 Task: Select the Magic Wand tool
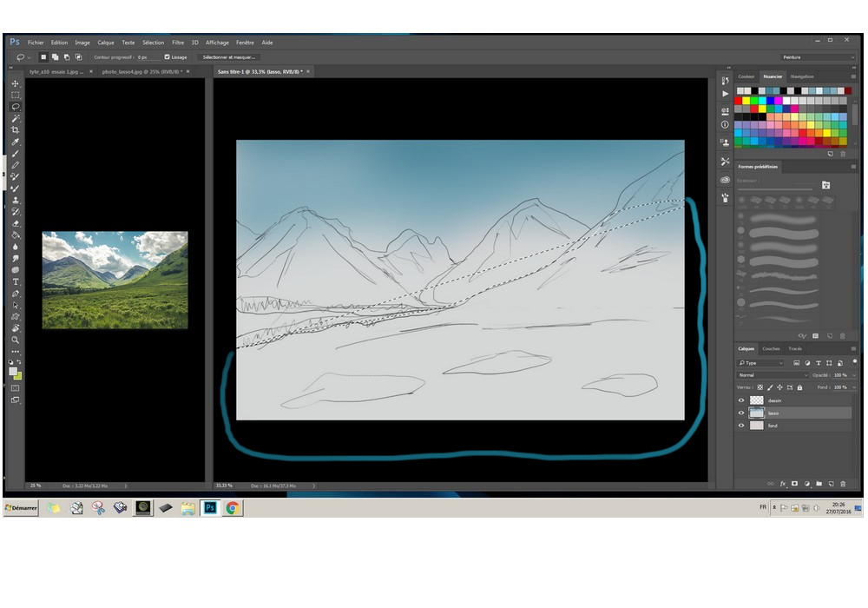[x=15, y=118]
